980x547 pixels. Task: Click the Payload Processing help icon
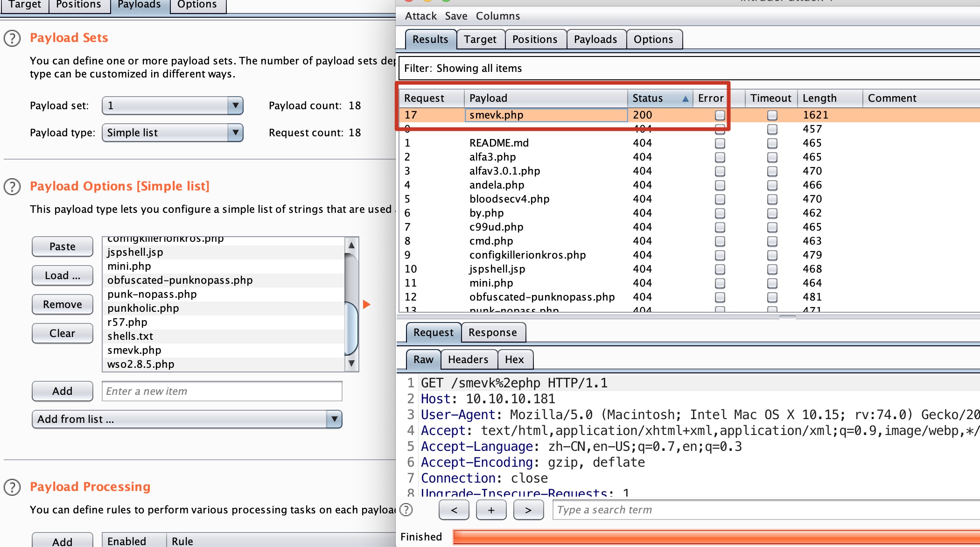pyautogui.click(x=12, y=487)
